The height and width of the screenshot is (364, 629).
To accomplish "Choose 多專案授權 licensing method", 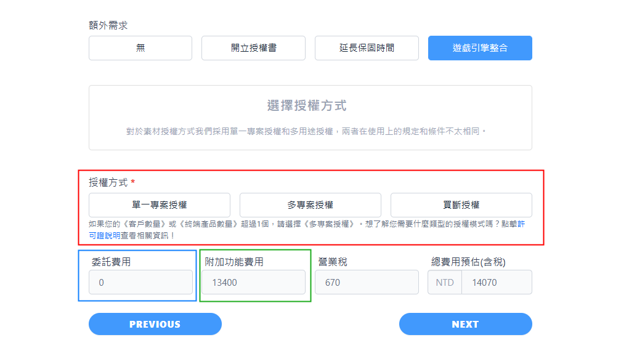I will pyautogui.click(x=310, y=205).
